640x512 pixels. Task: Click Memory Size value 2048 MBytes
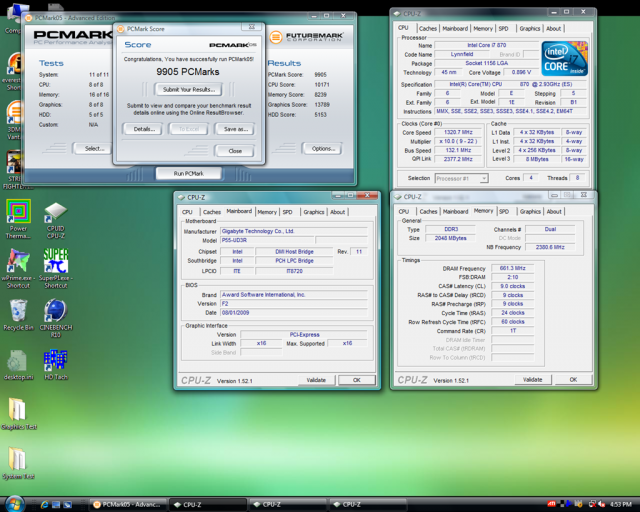click(450, 238)
